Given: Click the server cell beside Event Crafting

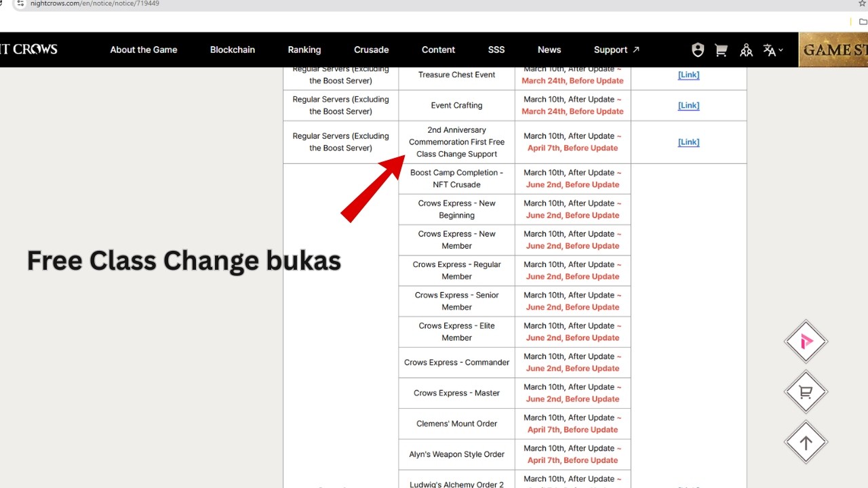Looking at the screenshot, I should (341, 105).
